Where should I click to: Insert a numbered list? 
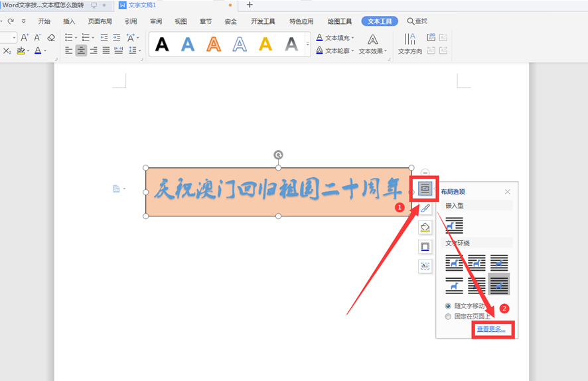86,37
